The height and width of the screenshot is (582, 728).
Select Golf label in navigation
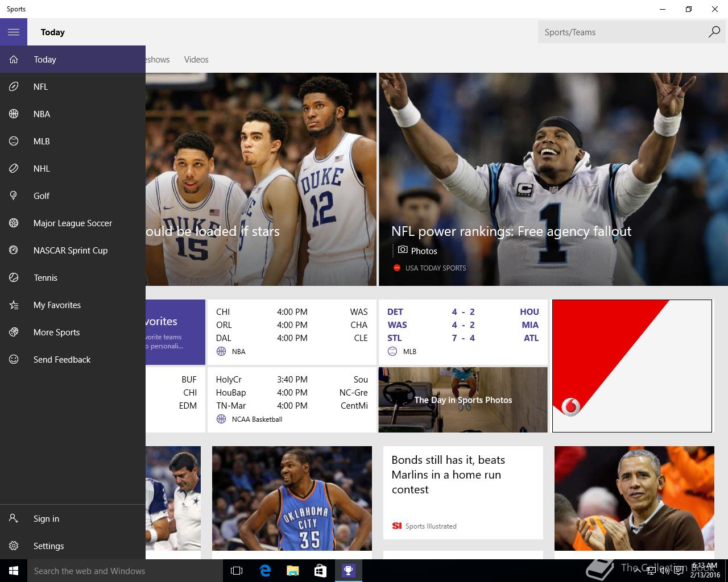pos(42,196)
